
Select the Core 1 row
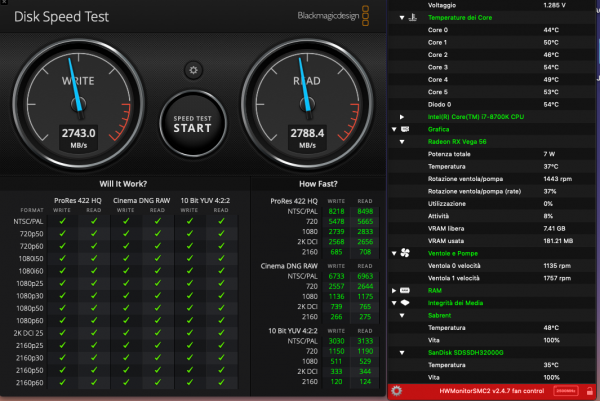(x=492, y=42)
